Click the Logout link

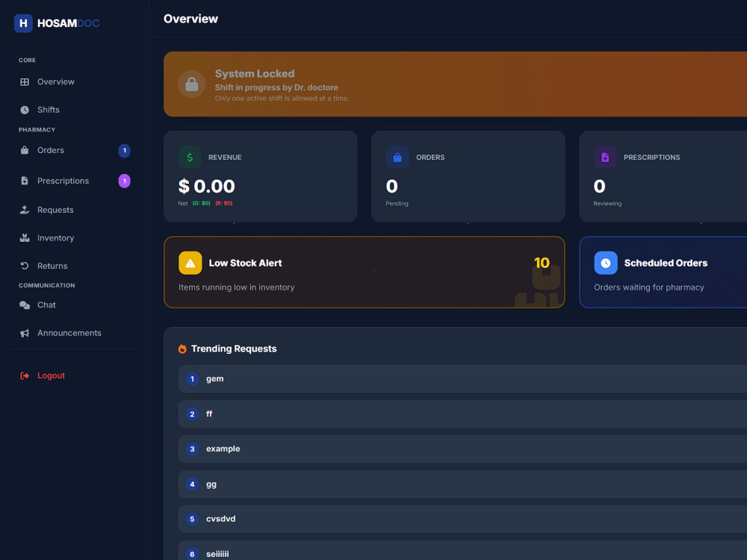(x=51, y=376)
